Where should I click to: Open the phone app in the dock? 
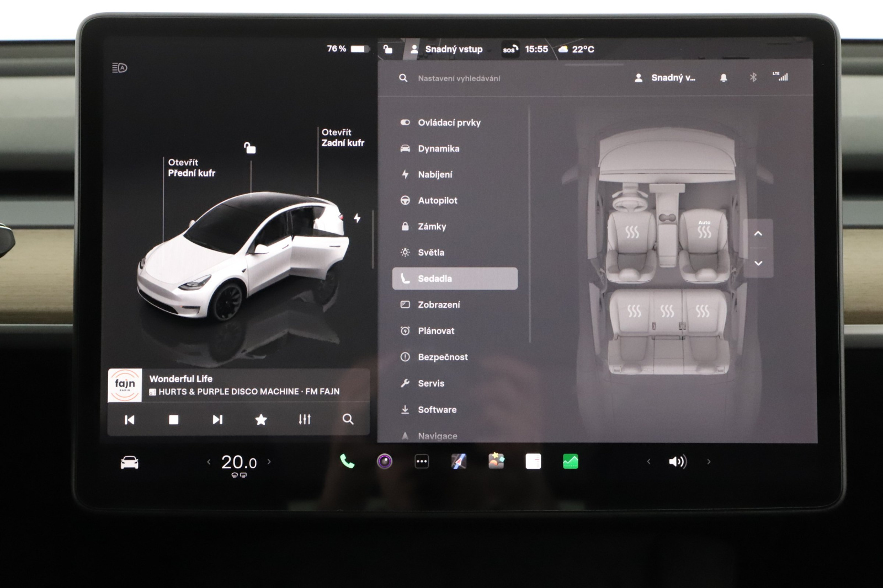click(x=347, y=462)
